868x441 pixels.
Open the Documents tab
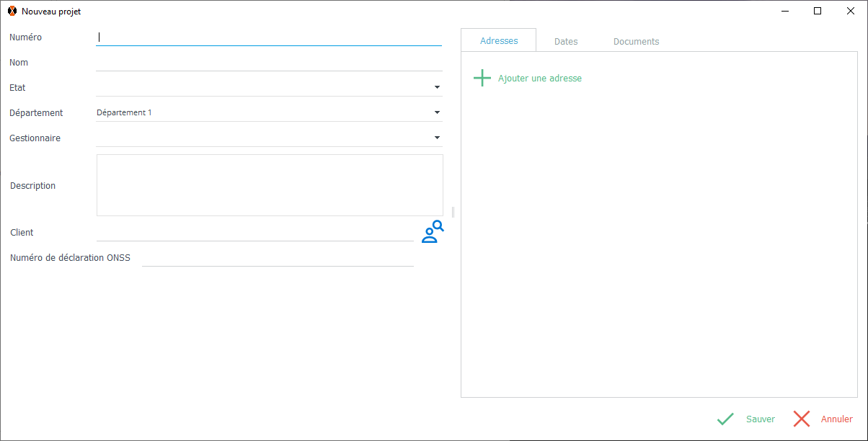636,42
